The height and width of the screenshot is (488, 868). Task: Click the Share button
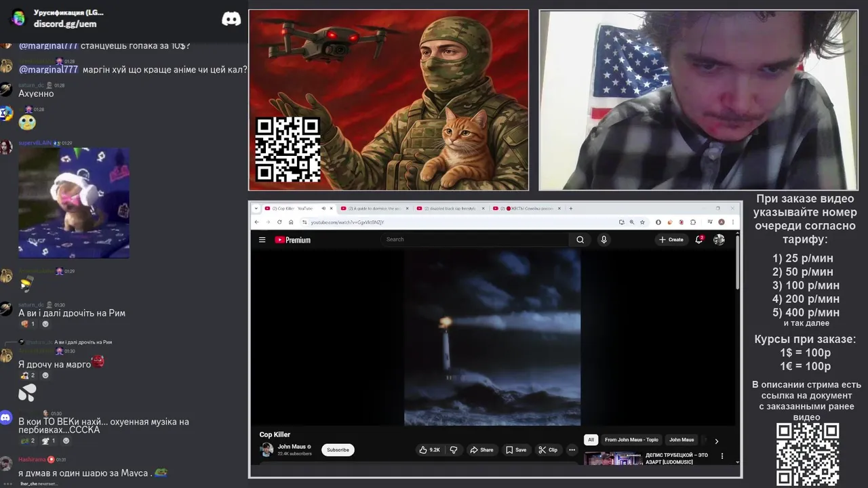481,450
